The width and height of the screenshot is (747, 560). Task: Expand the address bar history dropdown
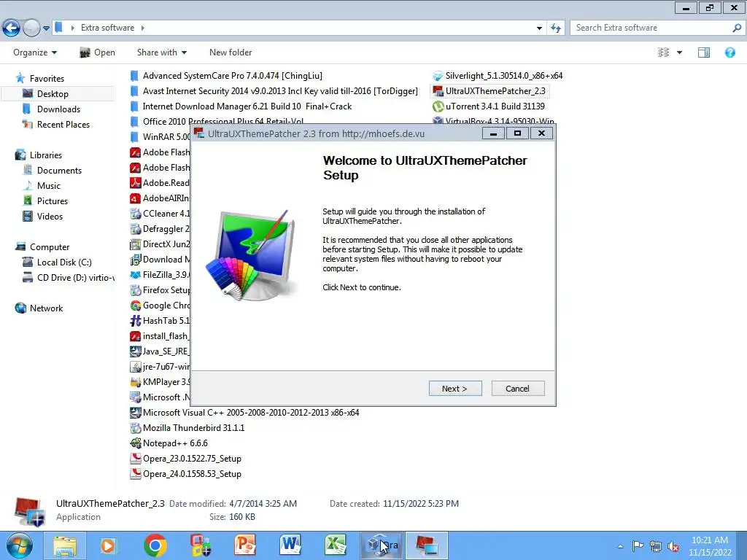[x=539, y=28]
